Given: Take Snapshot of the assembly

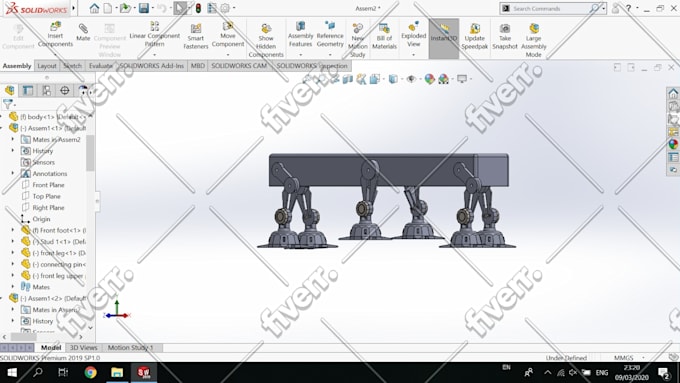Looking at the screenshot, I should [505, 36].
